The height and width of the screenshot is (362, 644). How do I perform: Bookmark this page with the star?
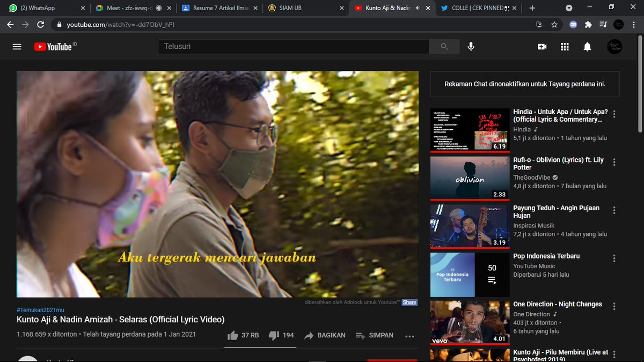[554, 25]
